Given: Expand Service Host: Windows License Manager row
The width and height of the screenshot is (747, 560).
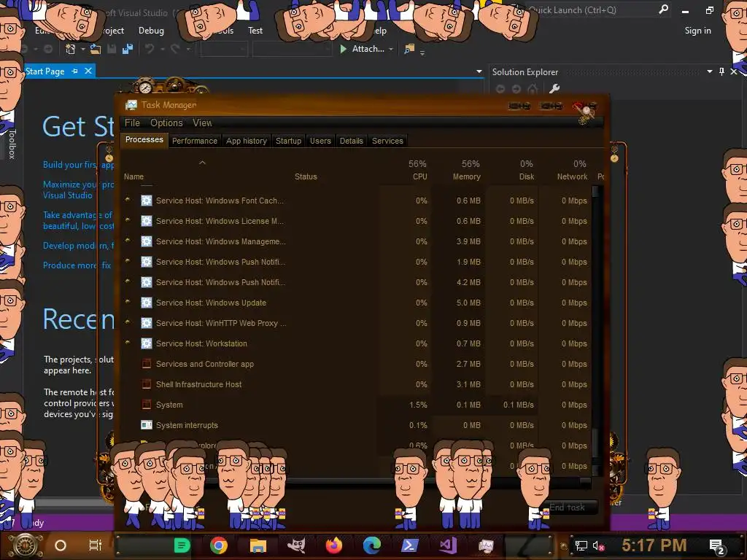Looking at the screenshot, I should (x=128, y=220).
